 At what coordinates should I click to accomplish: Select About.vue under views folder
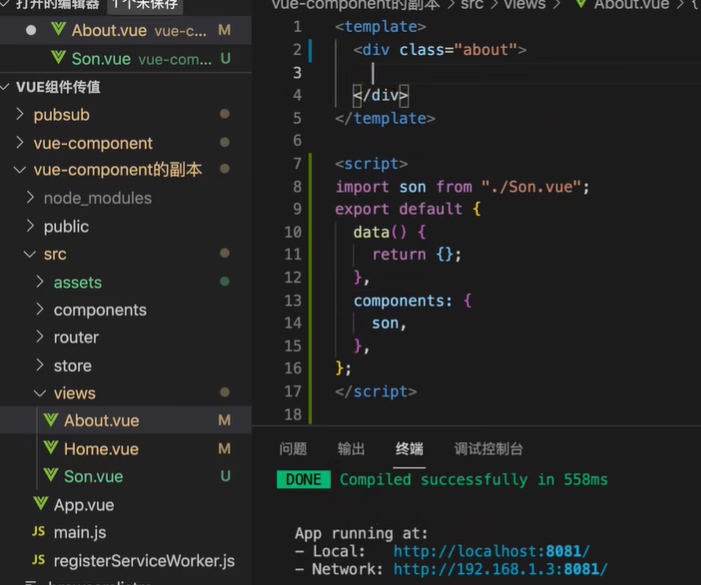click(x=126, y=420)
